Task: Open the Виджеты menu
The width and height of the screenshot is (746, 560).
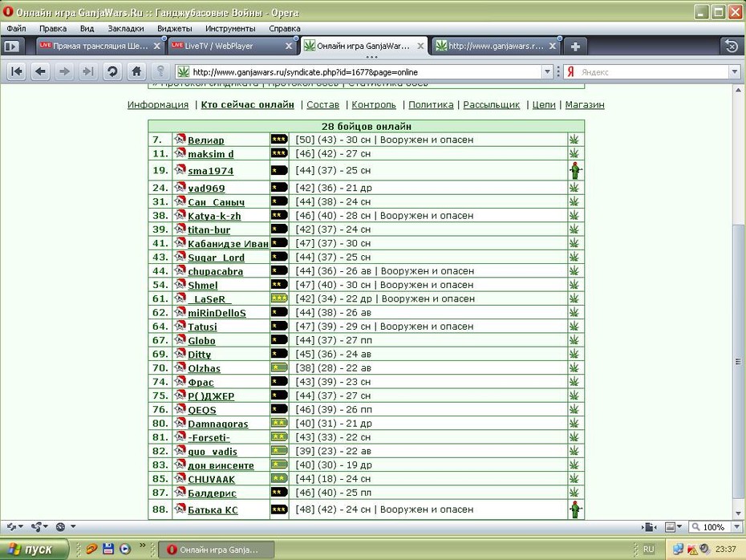Action: click(175, 29)
